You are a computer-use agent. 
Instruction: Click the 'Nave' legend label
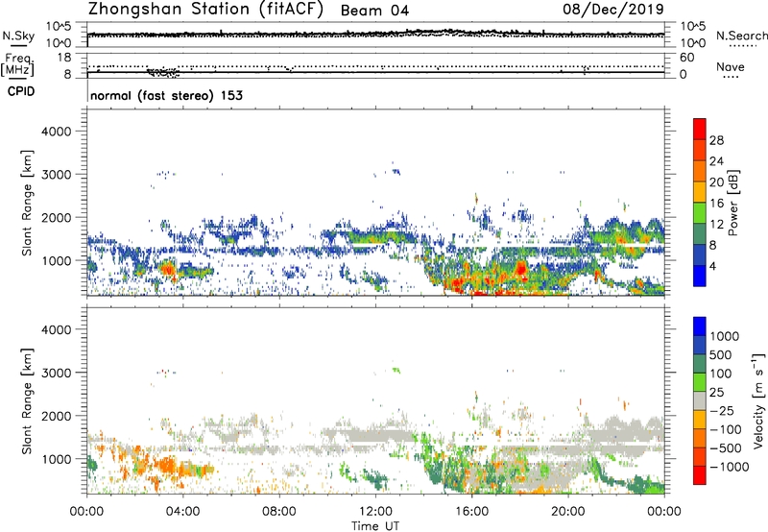point(731,66)
